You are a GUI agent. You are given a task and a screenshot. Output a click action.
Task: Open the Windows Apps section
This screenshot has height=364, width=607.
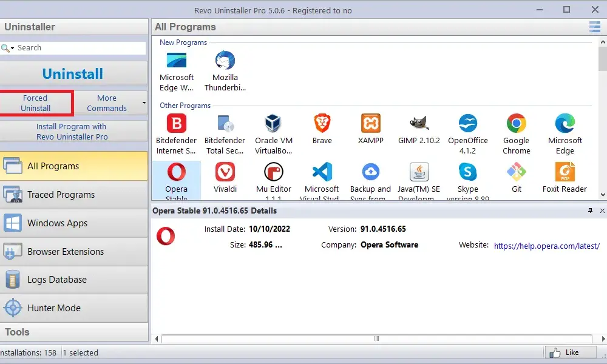[x=73, y=223]
